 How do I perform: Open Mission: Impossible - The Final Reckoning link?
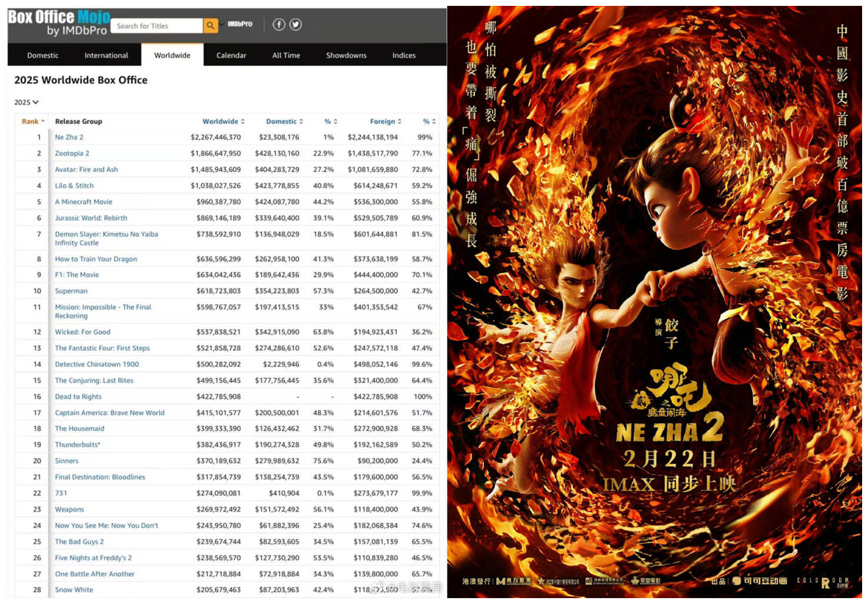pyautogui.click(x=103, y=311)
